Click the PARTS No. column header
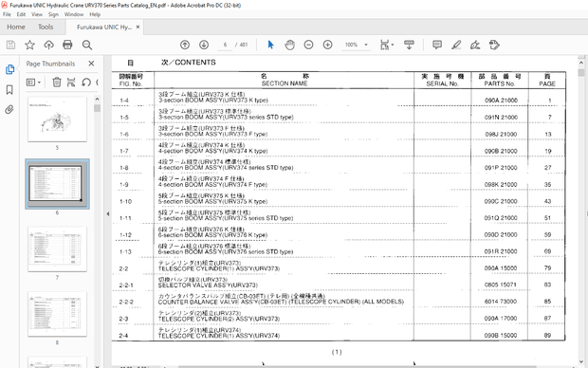 pyautogui.click(x=499, y=83)
